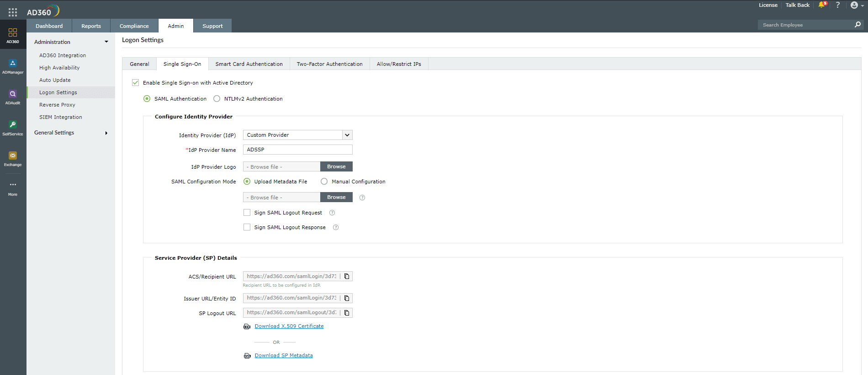Viewport: 868px width, 375px height.
Task: Switch to Allow/Restrict IPs tab
Action: coord(399,64)
